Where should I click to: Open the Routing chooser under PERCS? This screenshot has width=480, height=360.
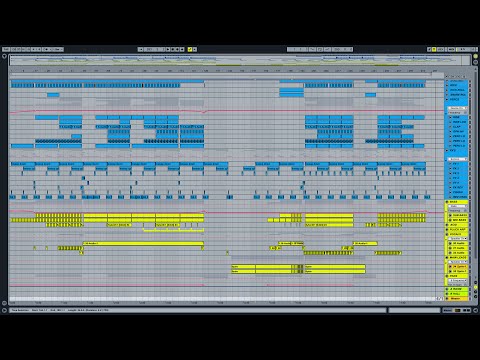point(457,113)
